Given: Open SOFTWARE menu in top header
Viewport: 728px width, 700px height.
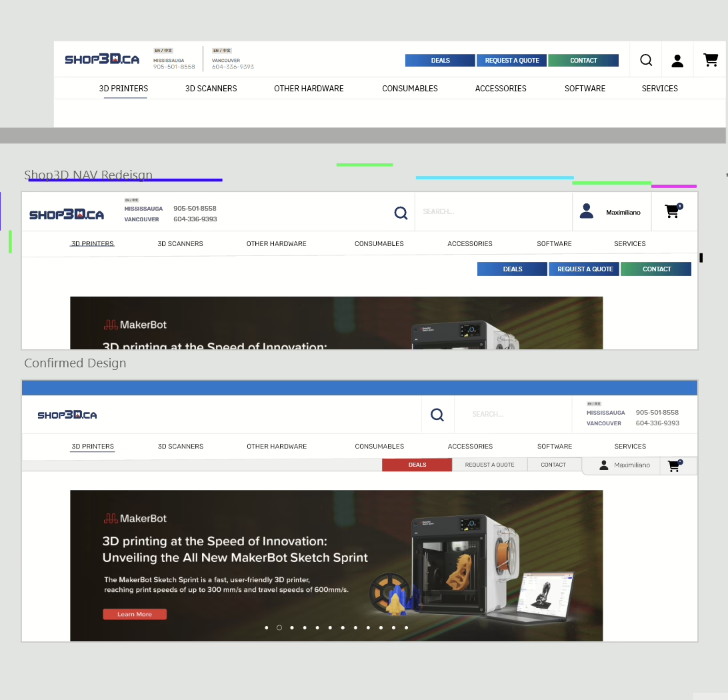Looking at the screenshot, I should [x=585, y=88].
